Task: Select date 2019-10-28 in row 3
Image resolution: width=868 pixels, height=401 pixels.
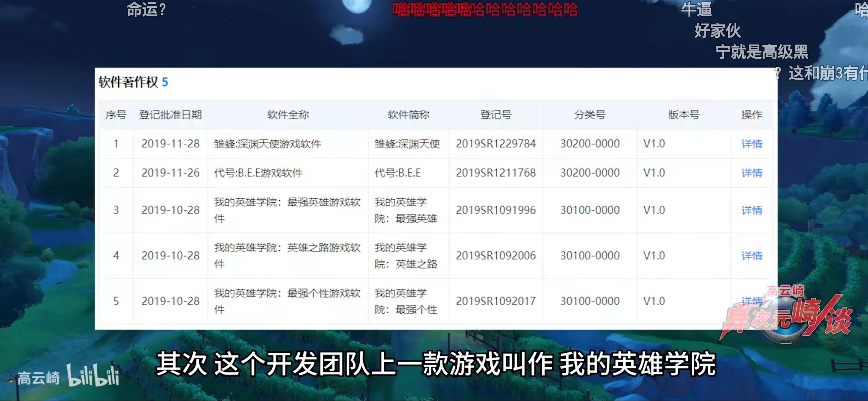Action: pos(170,210)
